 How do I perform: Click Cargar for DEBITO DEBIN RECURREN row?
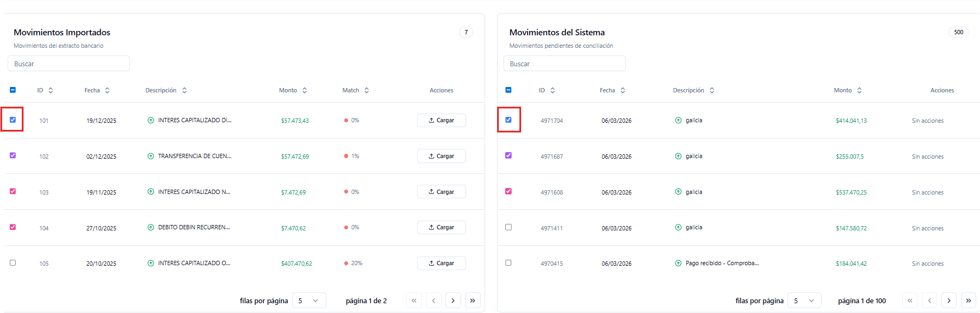441,228
